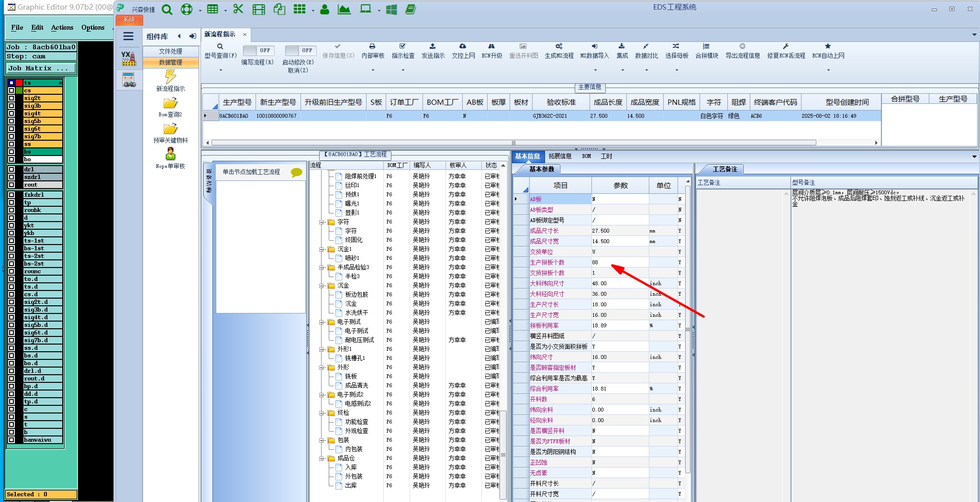980x502 pixels.
Task: Click 内部审核 print tool
Action: [x=373, y=51]
